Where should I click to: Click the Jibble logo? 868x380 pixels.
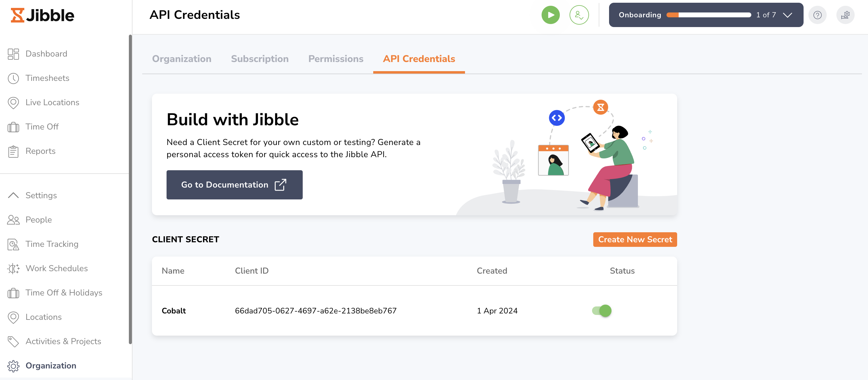(x=42, y=15)
